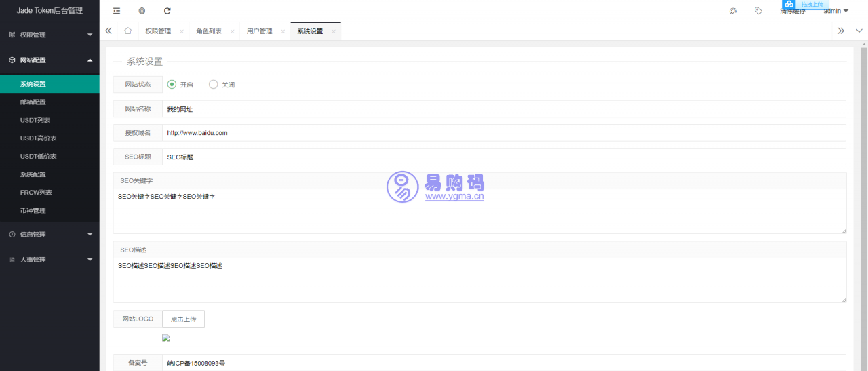Open the tab operations dropdown arrow

pyautogui.click(x=859, y=31)
